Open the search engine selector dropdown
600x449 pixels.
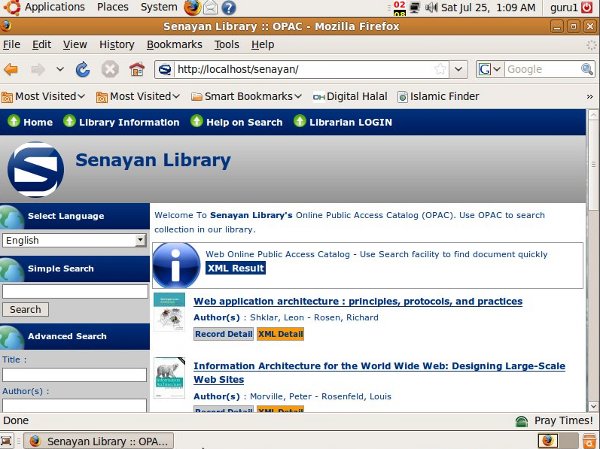(489, 69)
